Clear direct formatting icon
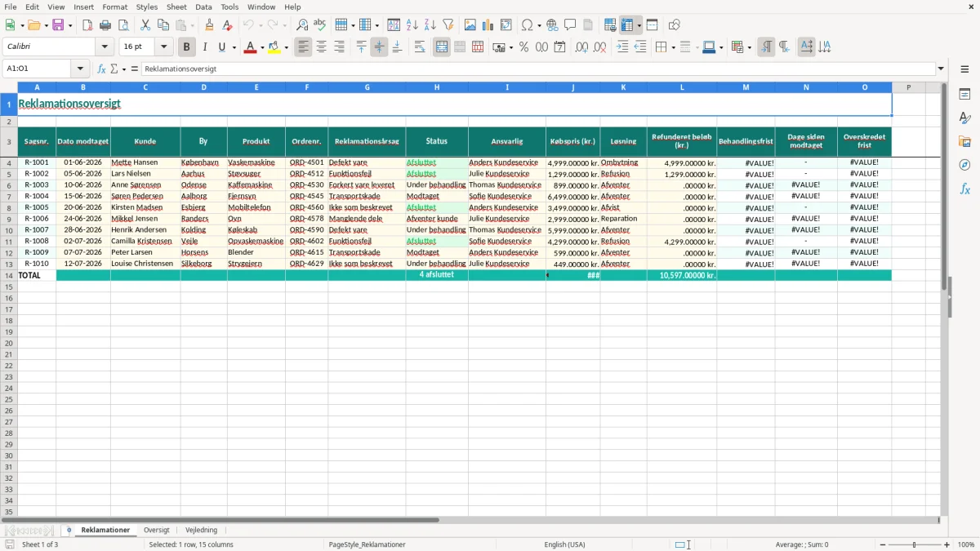 (x=227, y=25)
